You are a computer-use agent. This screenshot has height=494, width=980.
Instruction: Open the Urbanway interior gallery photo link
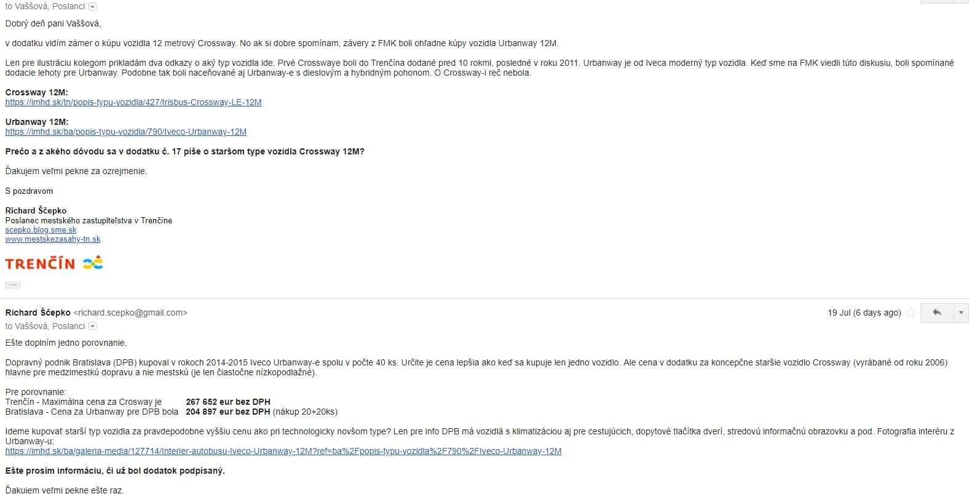point(283,451)
